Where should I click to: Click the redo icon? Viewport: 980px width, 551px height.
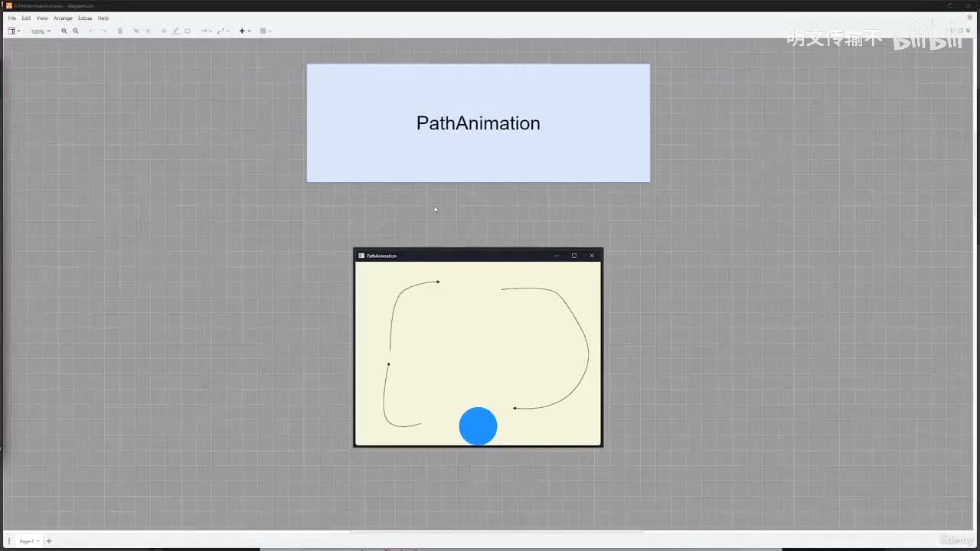pyautogui.click(x=104, y=31)
